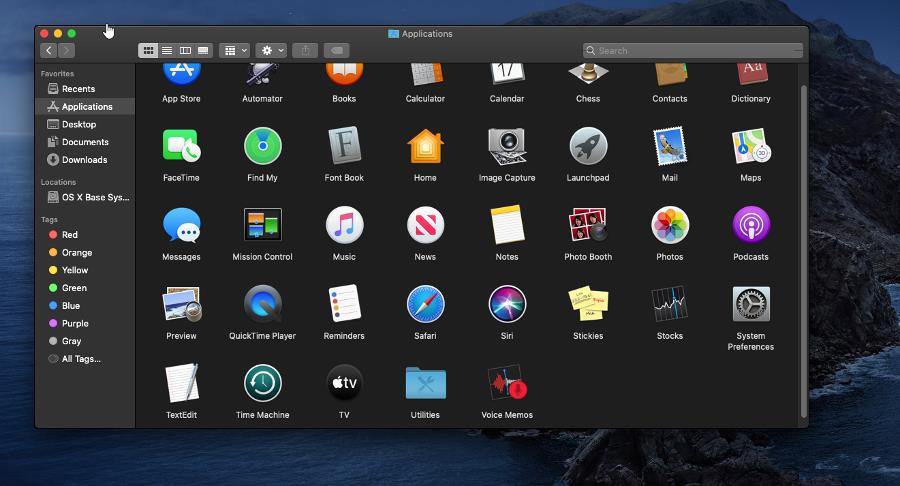
Task: Switch to icon view
Action: point(148,50)
